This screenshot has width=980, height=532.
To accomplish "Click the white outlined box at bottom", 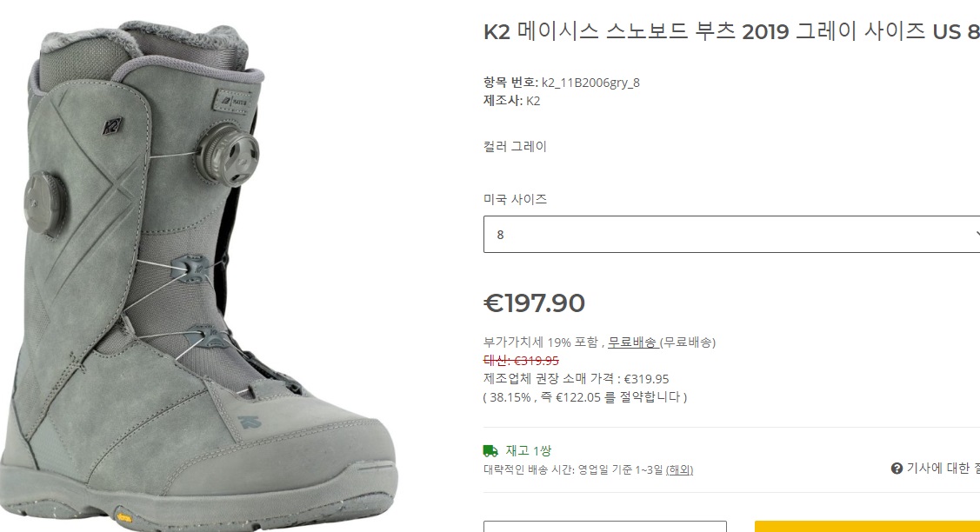I will click(605, 527).
